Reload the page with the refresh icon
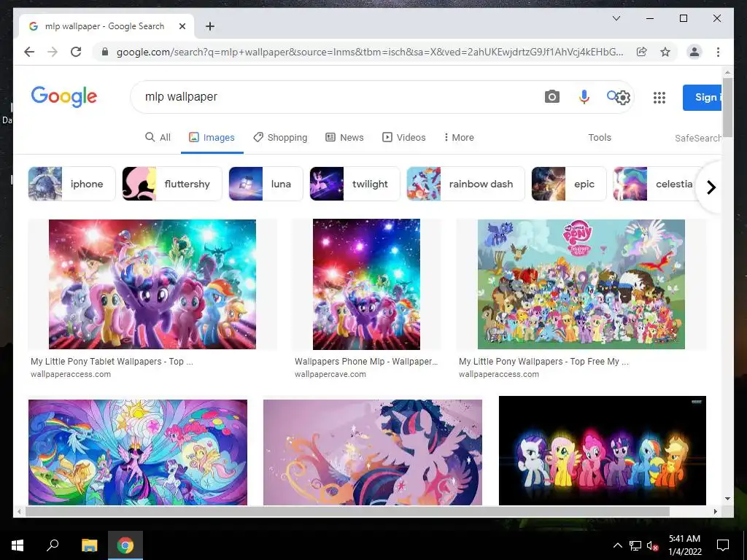The height and width of the screenshot is (560, 747). tap(76, 52)
